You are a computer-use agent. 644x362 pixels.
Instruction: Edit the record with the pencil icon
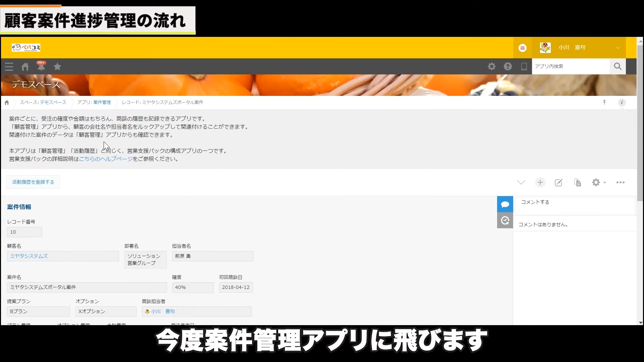[558, 182]
